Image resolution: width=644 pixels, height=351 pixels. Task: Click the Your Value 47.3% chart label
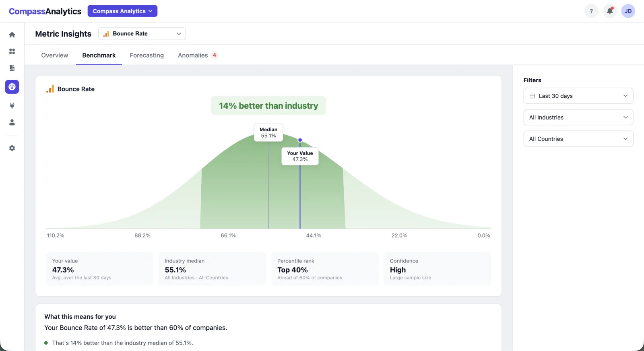click(x=300, y=156)
